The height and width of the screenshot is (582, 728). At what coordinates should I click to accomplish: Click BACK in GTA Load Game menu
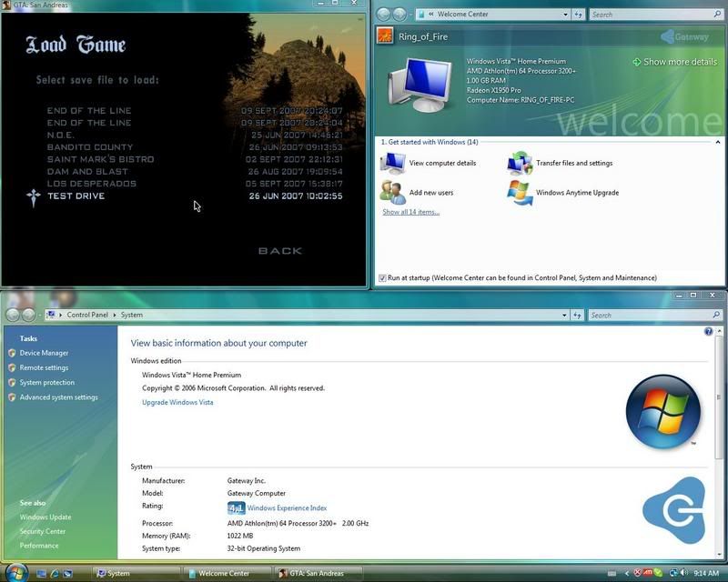280,251
